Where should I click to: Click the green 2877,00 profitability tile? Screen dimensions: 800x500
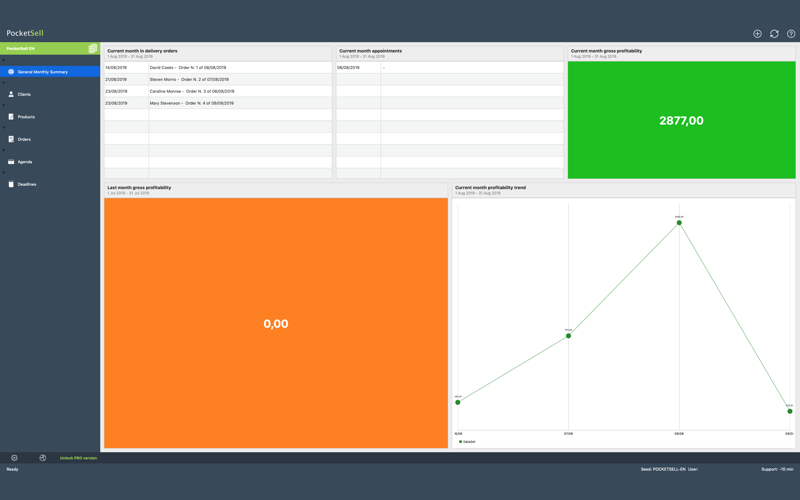[682, 120]
